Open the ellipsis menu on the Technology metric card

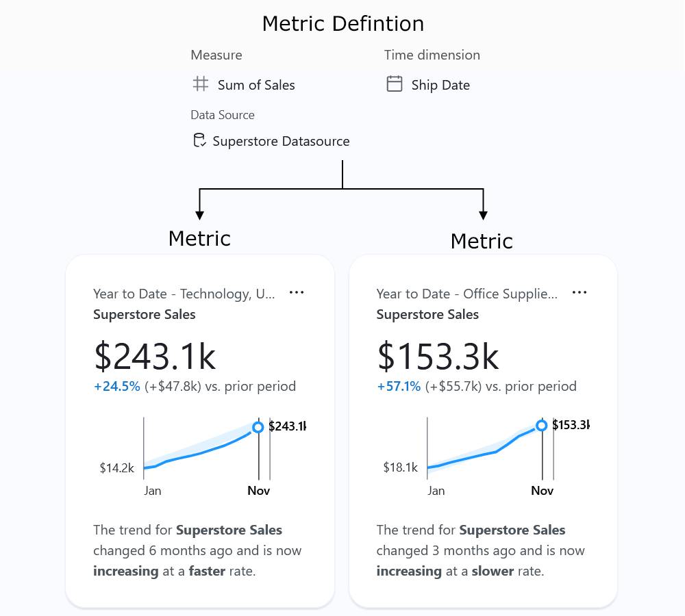297,292
